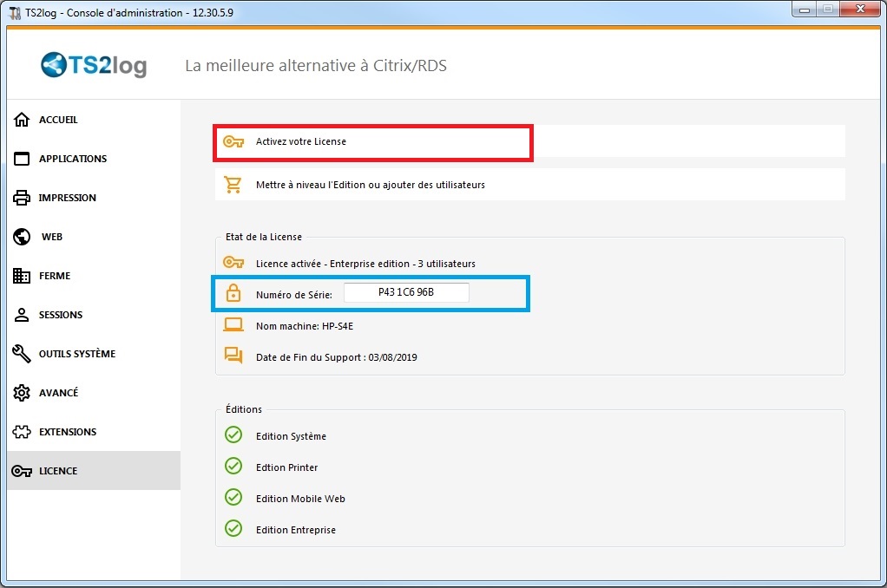Click Date de Fin du Support : 03/08/2019
The width and height of the screenshot is (887, 588).
point(337,357)
